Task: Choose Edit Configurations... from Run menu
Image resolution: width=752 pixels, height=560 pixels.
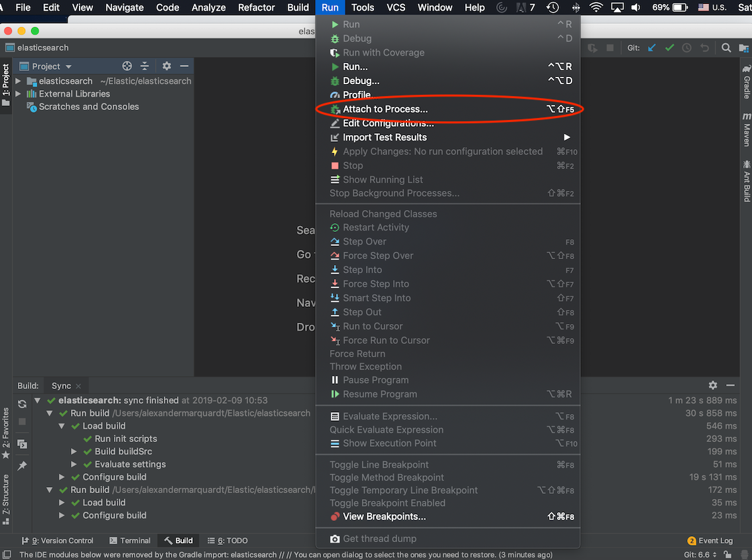Action: pos(448,123)
